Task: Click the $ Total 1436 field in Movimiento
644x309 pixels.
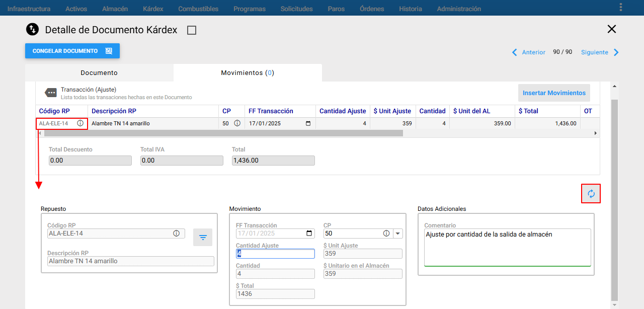Action: coord(275,294)
